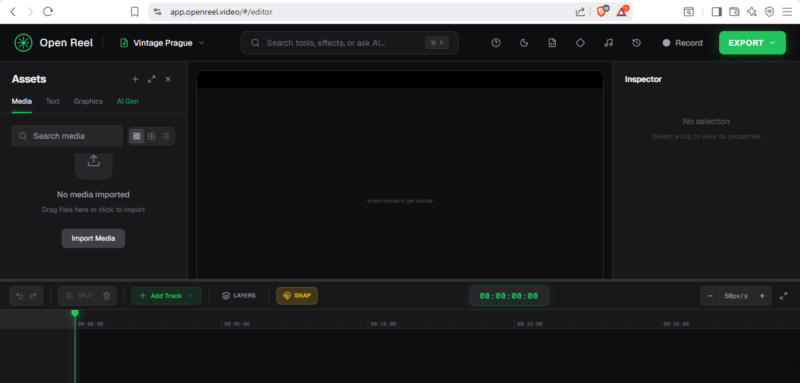Open the browser hamburger menu
The image size is (800, 383).
coord(787,12)
